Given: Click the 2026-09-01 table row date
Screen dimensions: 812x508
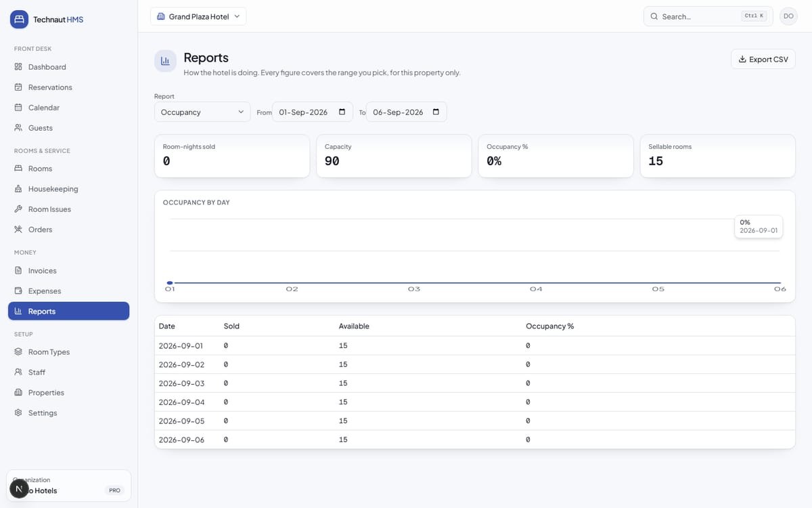Looking at the screenshot, I should [x=181, y=345].
